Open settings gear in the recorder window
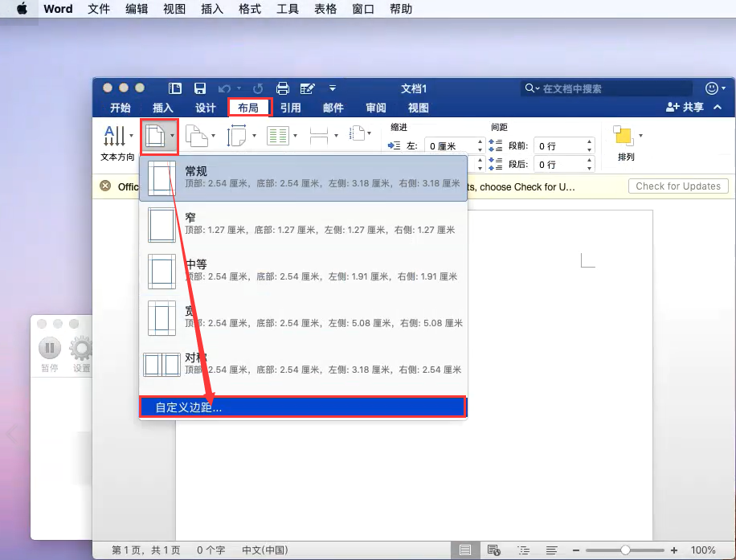Viewport: 736px width, 560px height. pyautogui.click(x=80, y=348)
